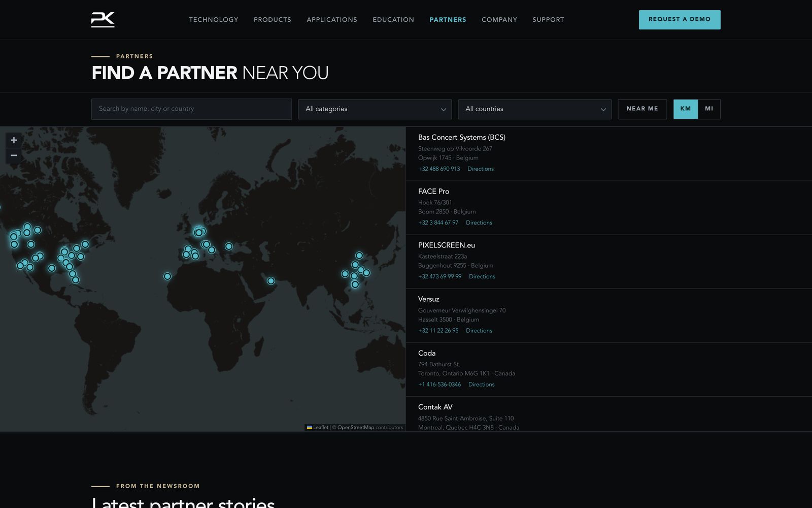The width and height of the screenshot is (812, 508).
Task: Select the FACE Pro partner title
Action: point(434,192)
